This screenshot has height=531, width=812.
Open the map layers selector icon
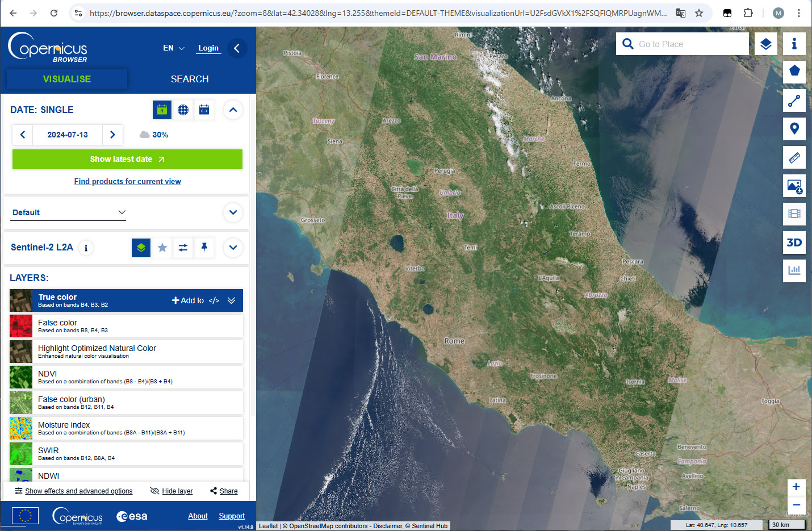point(766,44)
